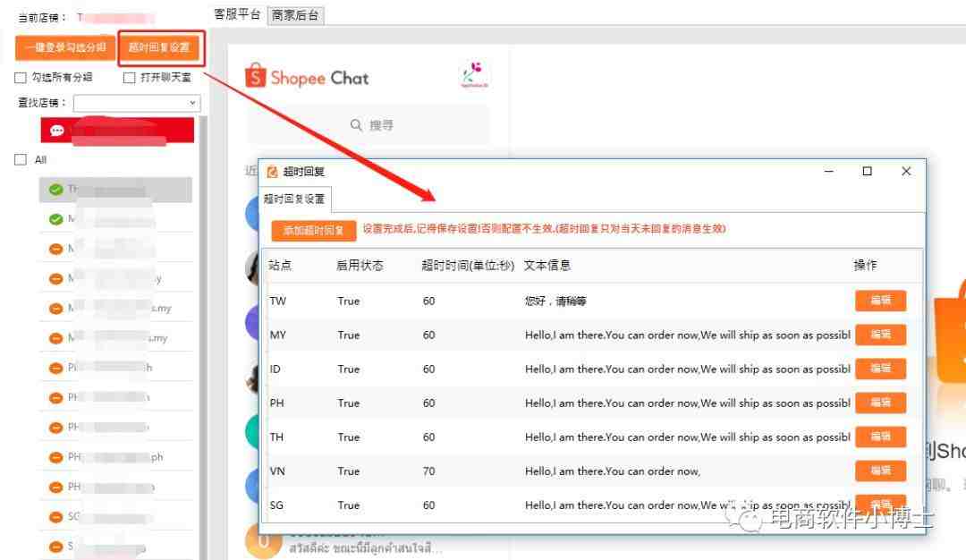Enable the 打开聊天室 checkbox
The width and height of the screenshot is (966, 560).
[129, 78]
